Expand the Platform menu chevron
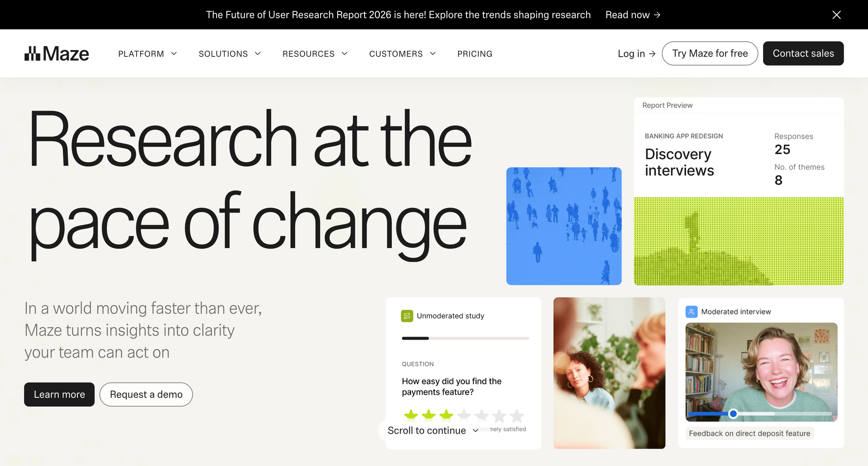 tap(174, 54)
